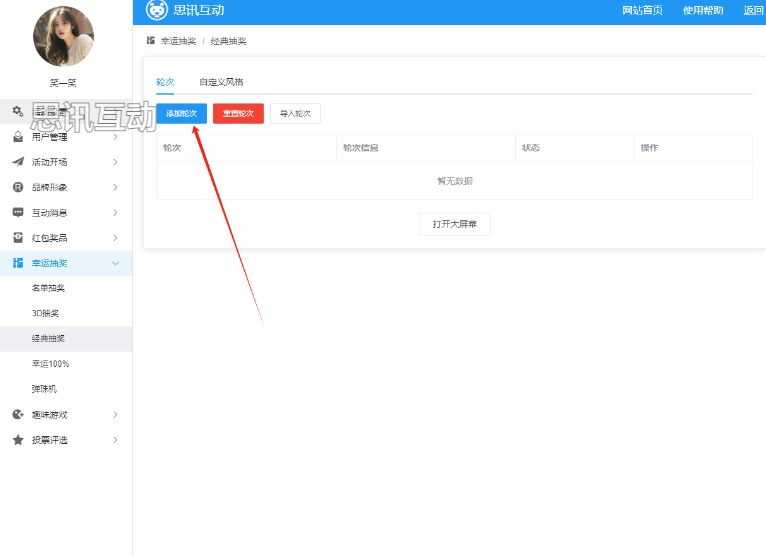Click 投票评选 menu label
766x556 pixels.
pos(49,440)
